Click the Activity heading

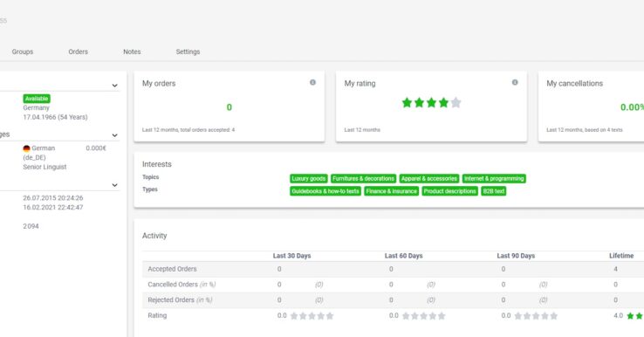tap(154, 236)
